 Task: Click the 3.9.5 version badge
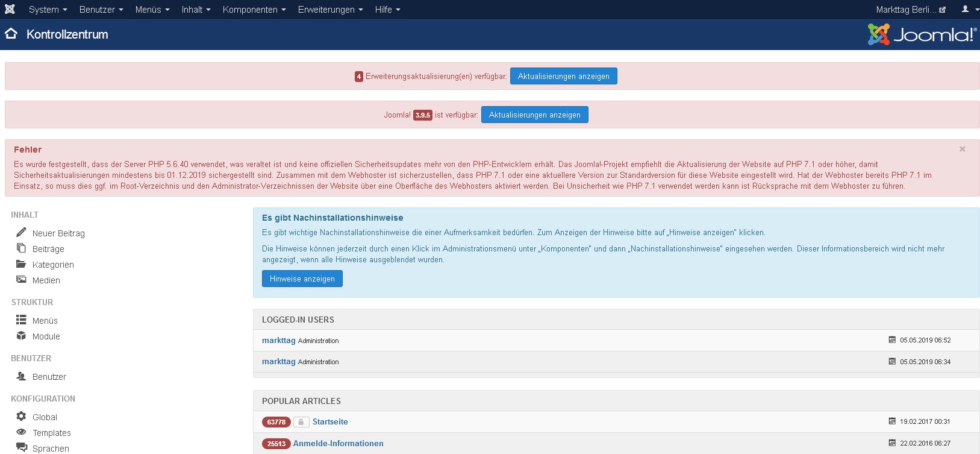pos(423,115)
